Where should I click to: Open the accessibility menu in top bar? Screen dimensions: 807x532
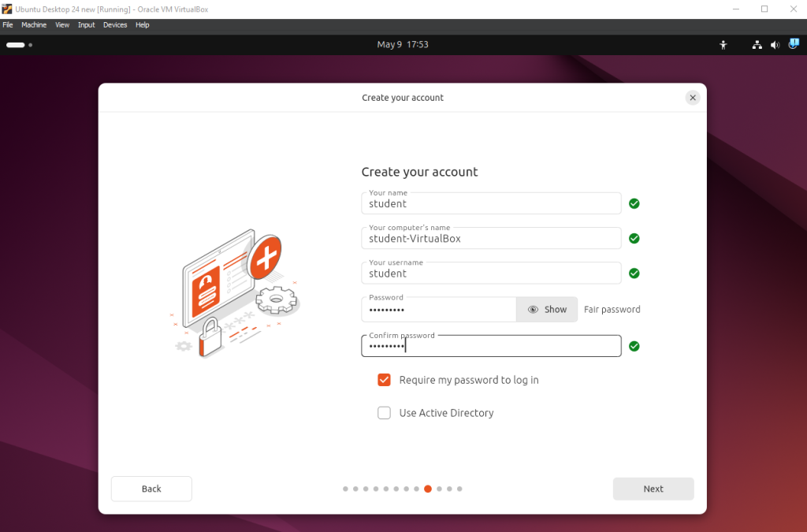pyautogui.click(x=723, y=45)
